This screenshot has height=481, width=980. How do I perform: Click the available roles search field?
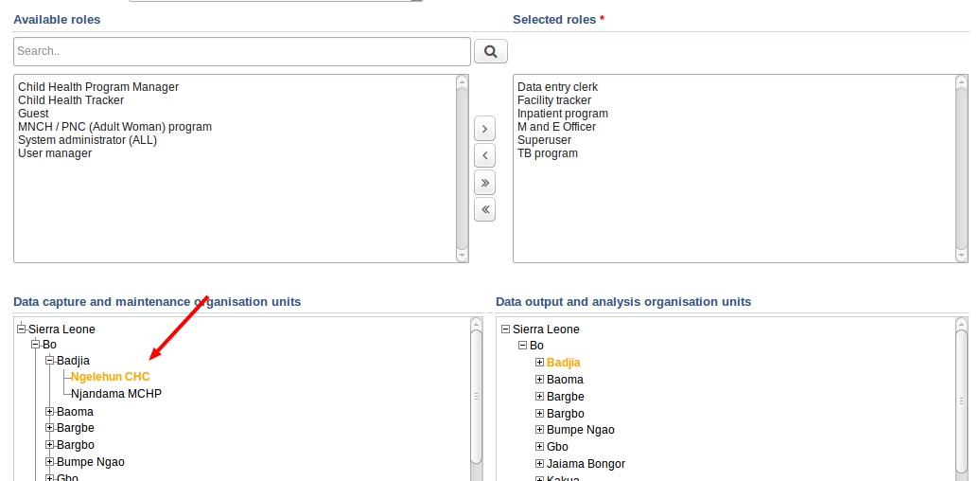241,51
